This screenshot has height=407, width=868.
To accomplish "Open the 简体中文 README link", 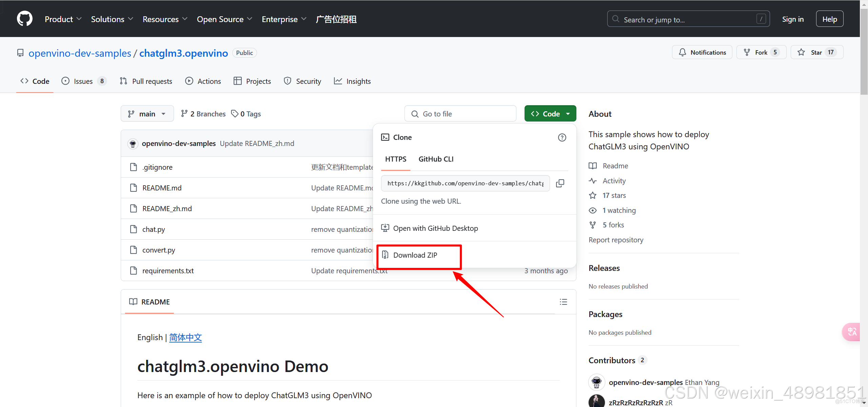I will (185, 337).
